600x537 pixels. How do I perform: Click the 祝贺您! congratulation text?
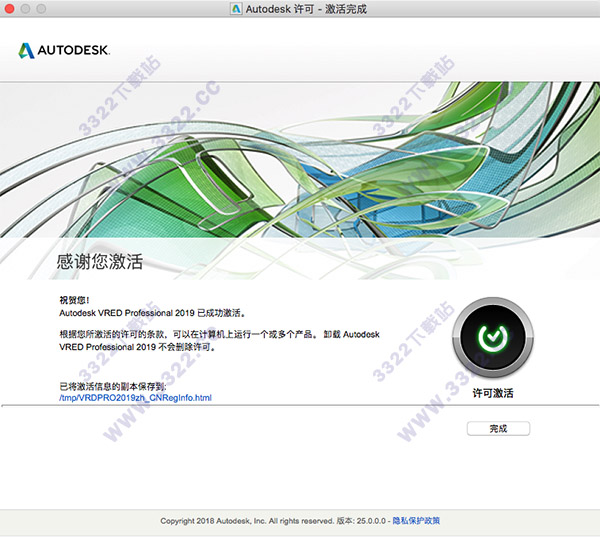[x=76, y=300]
